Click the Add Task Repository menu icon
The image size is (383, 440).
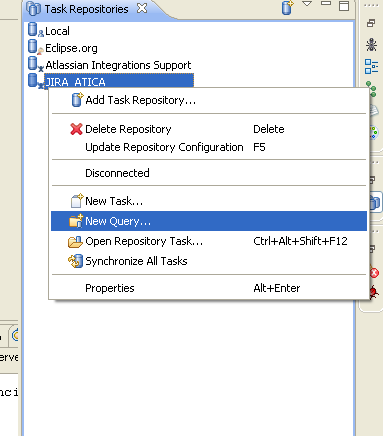77,100
